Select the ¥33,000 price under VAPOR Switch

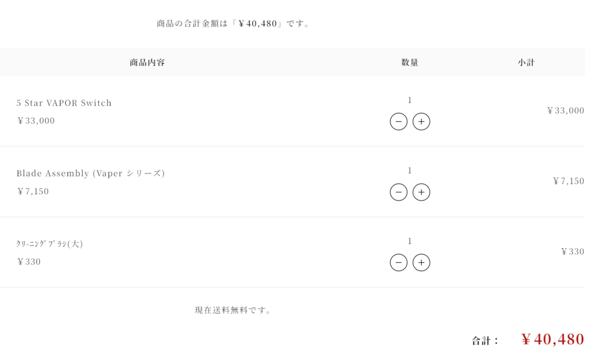pos(36,121)
